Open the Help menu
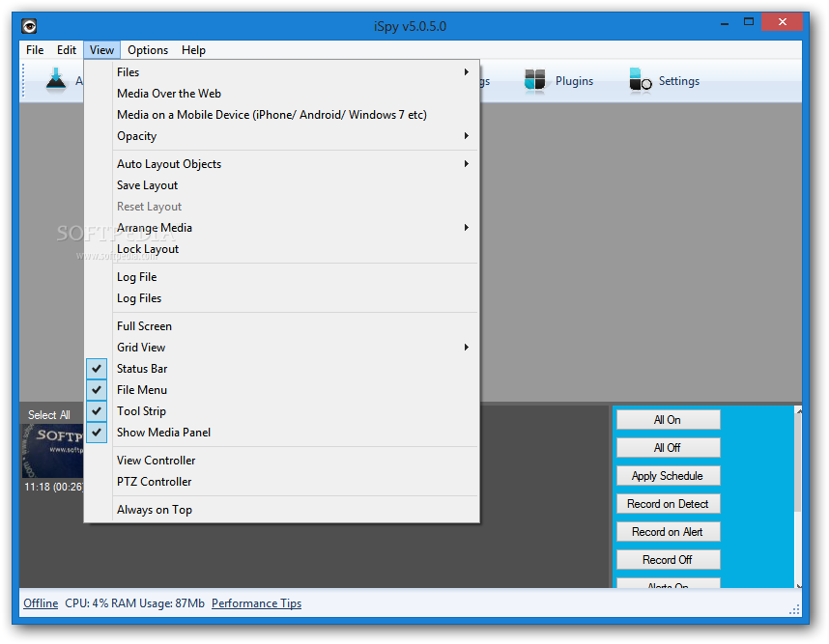 pyautogui.click(x=193, y=50)
